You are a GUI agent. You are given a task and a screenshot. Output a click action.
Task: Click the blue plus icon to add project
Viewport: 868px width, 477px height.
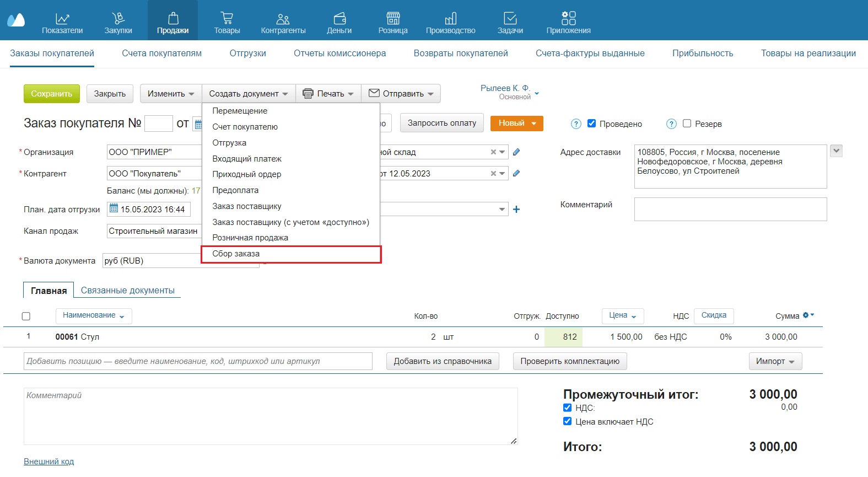516,210
